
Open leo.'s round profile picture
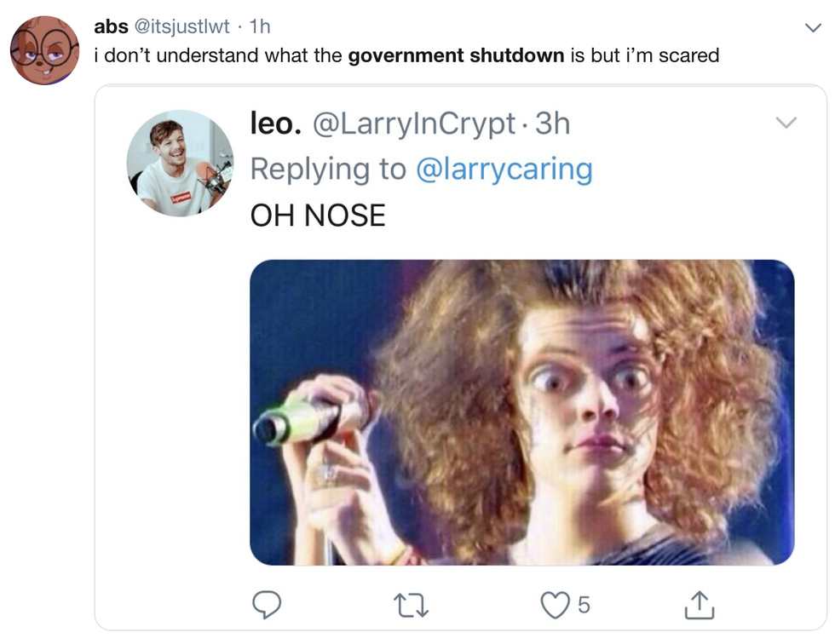[x=180, y=164]
